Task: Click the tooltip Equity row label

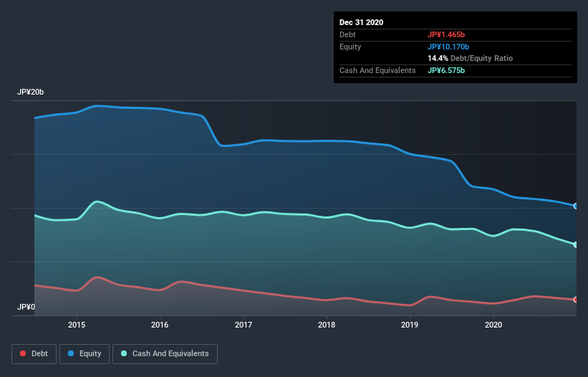Action: 350,47
